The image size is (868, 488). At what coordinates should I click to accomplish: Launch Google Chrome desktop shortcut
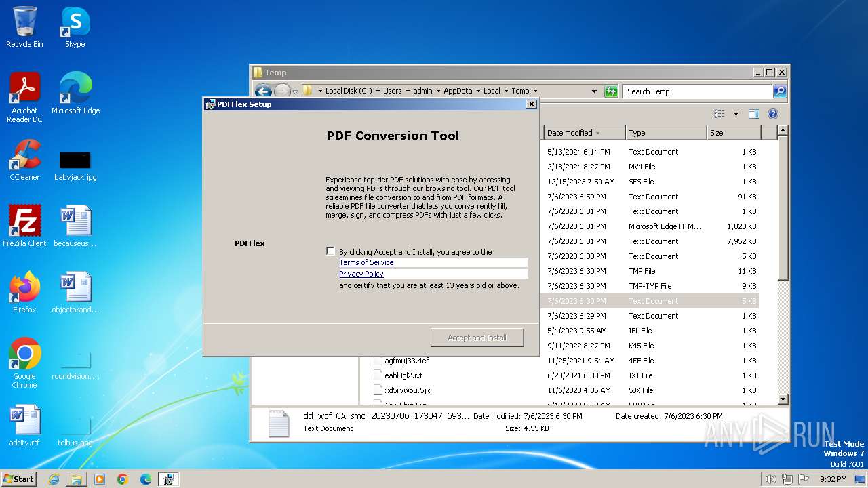click(24, 363)
